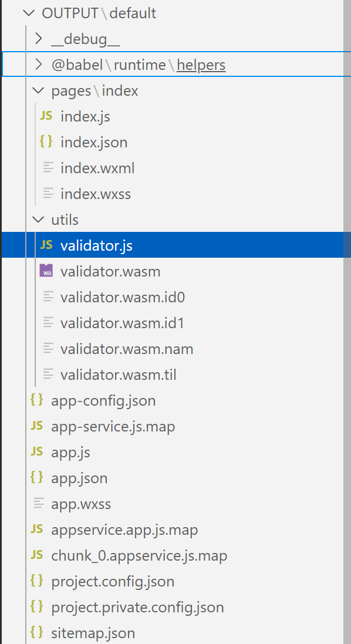
Task: Click the braces icon next to index.json
Action: [46, 142]
